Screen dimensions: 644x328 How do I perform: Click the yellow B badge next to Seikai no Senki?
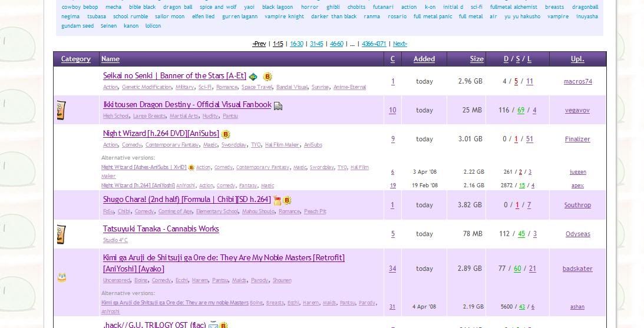click(x=267, y=77)
